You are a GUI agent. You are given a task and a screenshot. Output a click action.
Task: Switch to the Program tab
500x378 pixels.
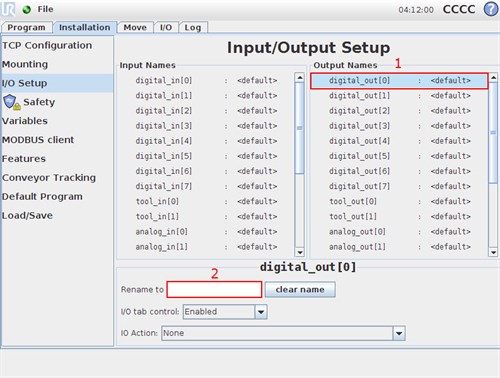pos(27,27)
